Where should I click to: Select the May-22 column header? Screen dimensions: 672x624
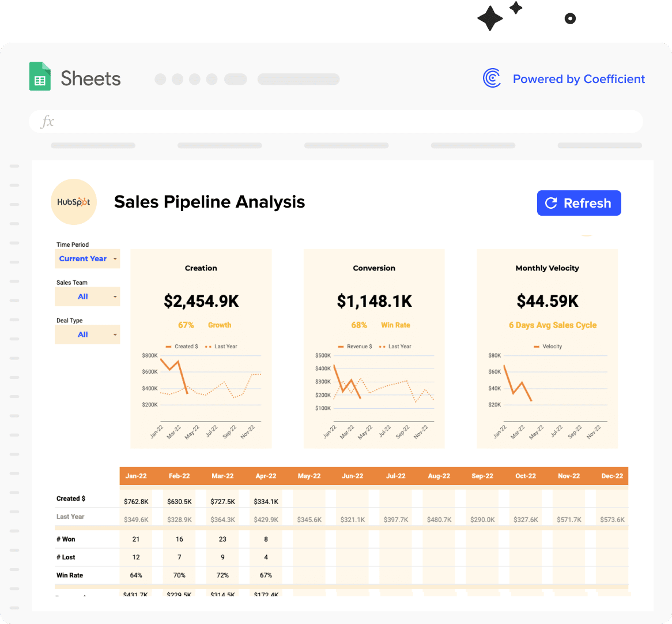click(309, 476)
